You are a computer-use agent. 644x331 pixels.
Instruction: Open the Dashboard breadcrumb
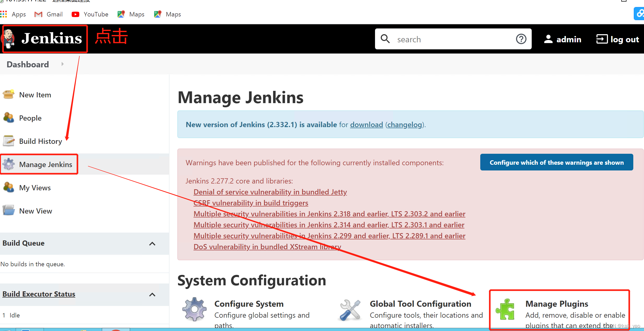coord(28,64)
